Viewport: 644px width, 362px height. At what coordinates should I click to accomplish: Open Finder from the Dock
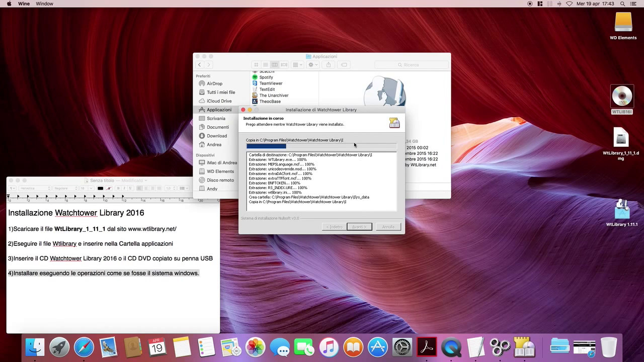(35, 347)
